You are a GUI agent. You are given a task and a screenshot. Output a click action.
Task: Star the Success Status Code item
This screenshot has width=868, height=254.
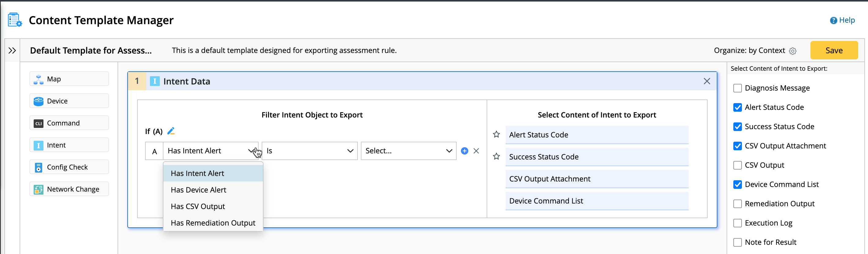(496, 156)
